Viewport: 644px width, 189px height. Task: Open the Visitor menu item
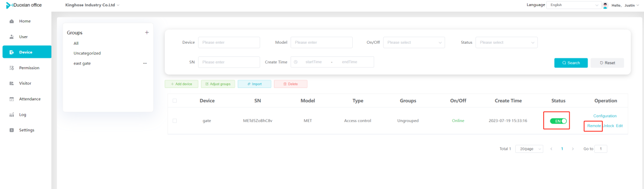point(26,83)
